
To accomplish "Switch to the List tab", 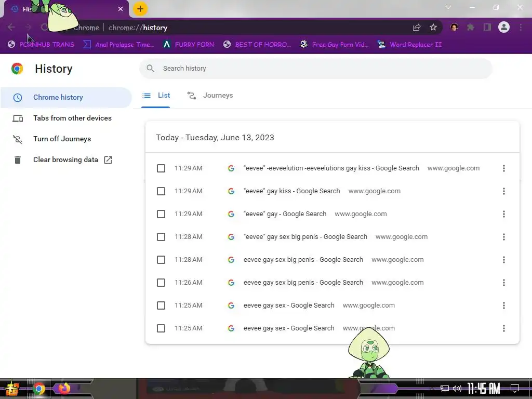I will [x=156, y=96].
